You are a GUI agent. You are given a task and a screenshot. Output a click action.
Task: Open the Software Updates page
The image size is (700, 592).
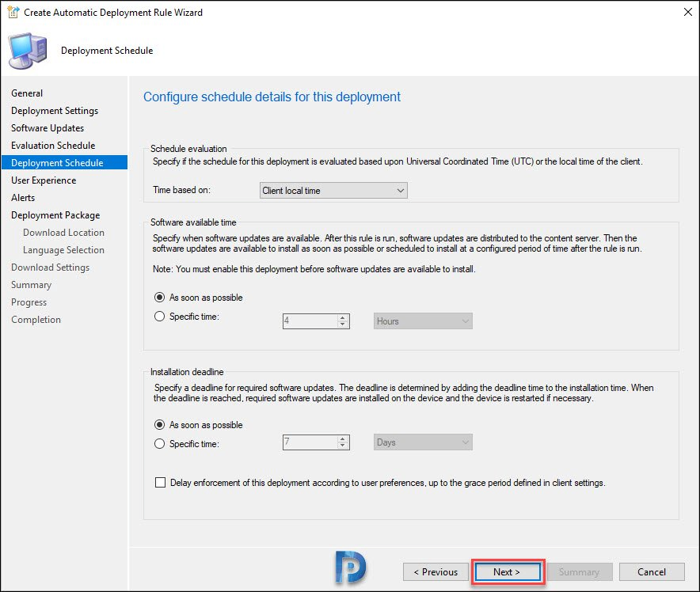click(x=48, y=128)
